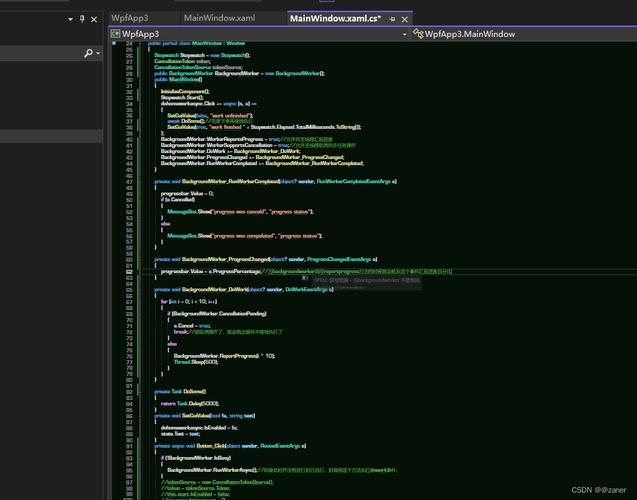637x500 pixels.
Task: Click the BackgroundWorker_DoWork method signature
Action: (244, 290)
